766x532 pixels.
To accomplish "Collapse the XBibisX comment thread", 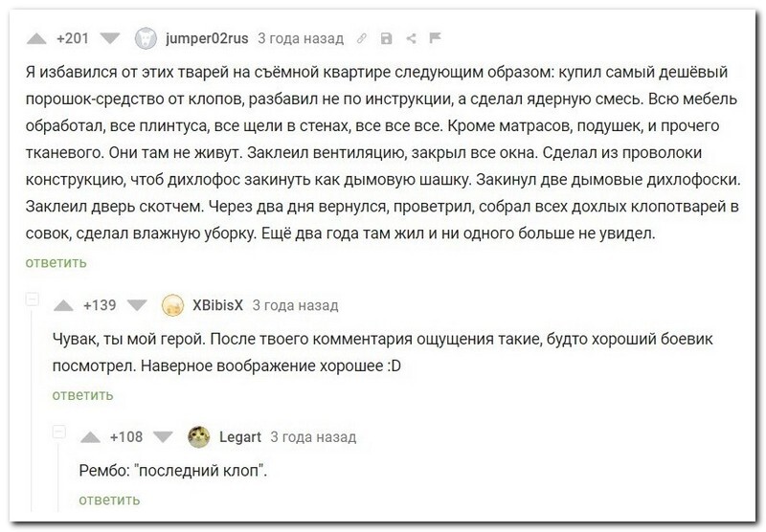I will 32,301.
